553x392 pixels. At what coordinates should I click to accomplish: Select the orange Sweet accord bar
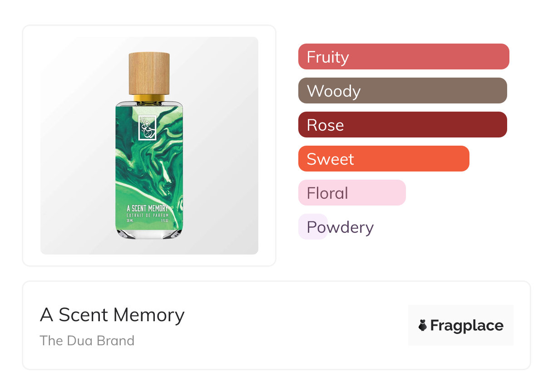coord(383,159)
